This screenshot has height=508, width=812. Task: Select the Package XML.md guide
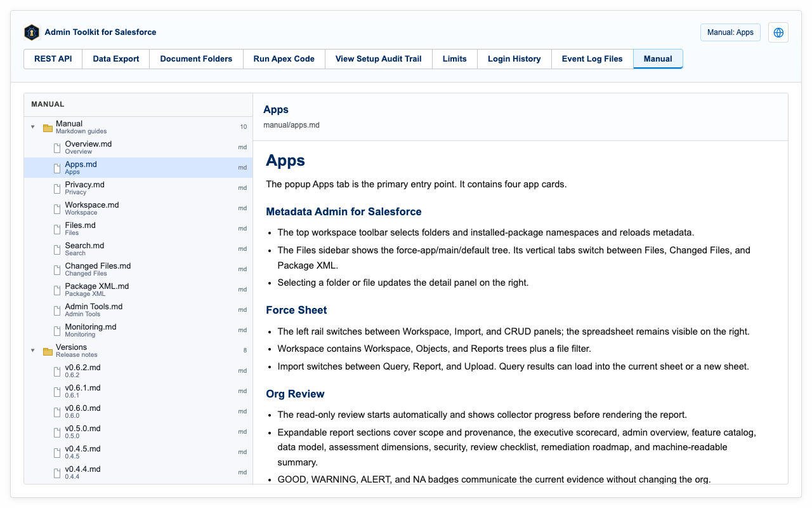tap(138, 290)
